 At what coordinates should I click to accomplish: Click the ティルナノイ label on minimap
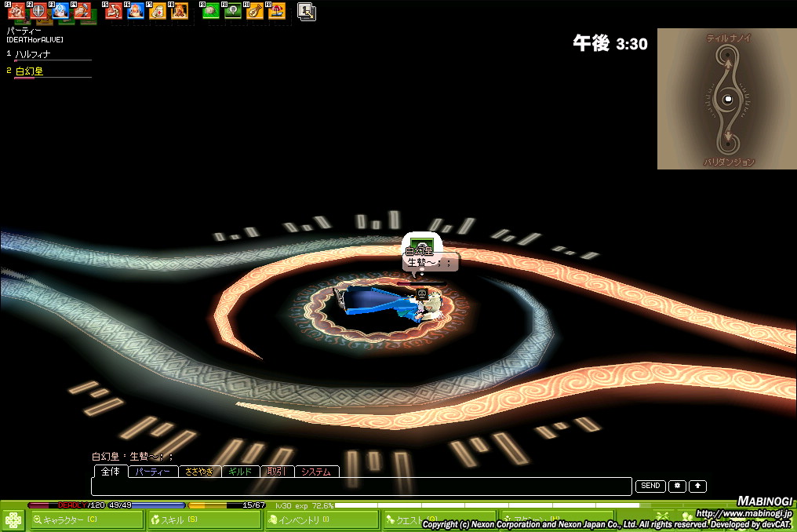pyautogui.click(x=729, y=38)
